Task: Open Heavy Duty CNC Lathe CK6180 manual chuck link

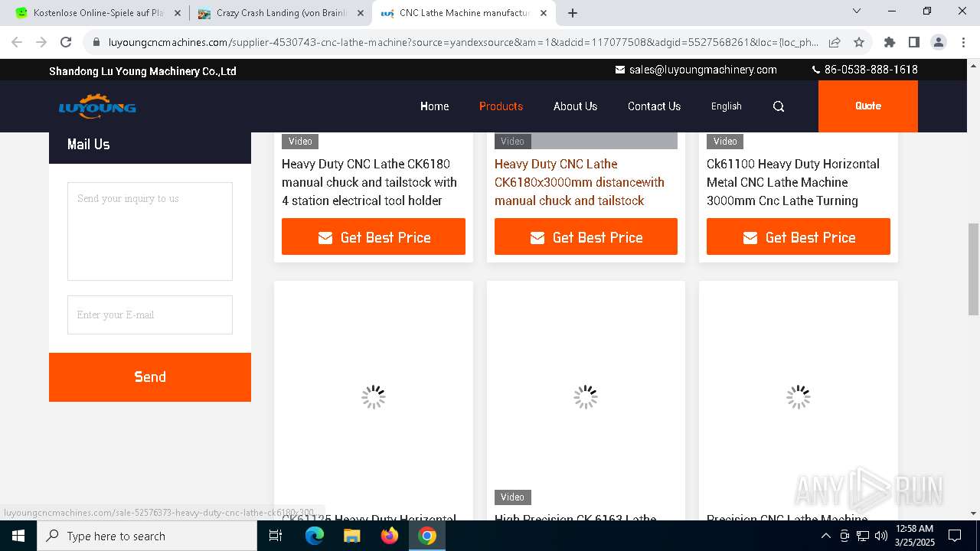Action: point(369,182)
